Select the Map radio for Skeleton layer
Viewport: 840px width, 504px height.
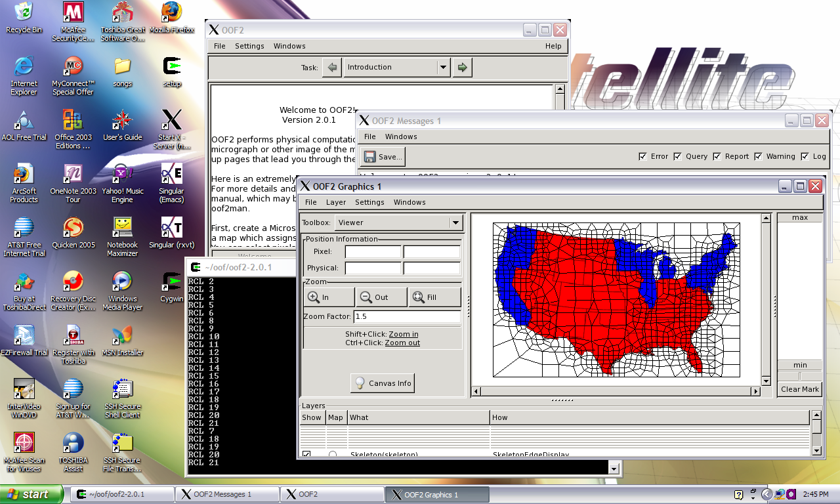click(x=333, y=454)
